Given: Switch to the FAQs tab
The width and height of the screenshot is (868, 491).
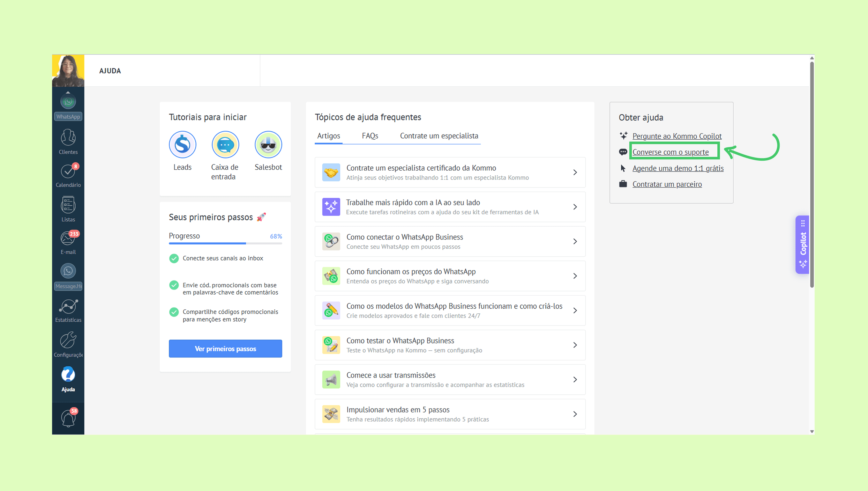Looking at the screenshot, I should 370,136.
